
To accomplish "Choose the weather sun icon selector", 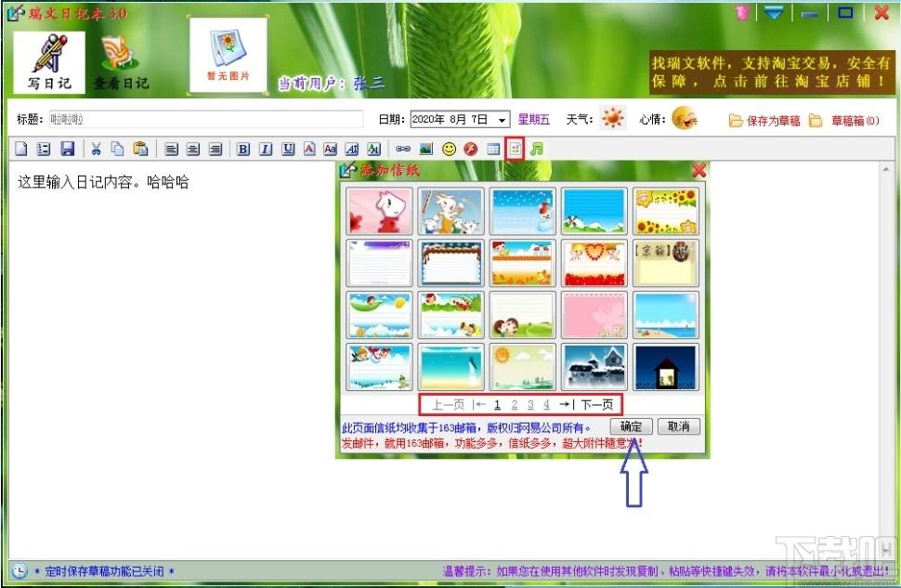I will tap(612, 119).
